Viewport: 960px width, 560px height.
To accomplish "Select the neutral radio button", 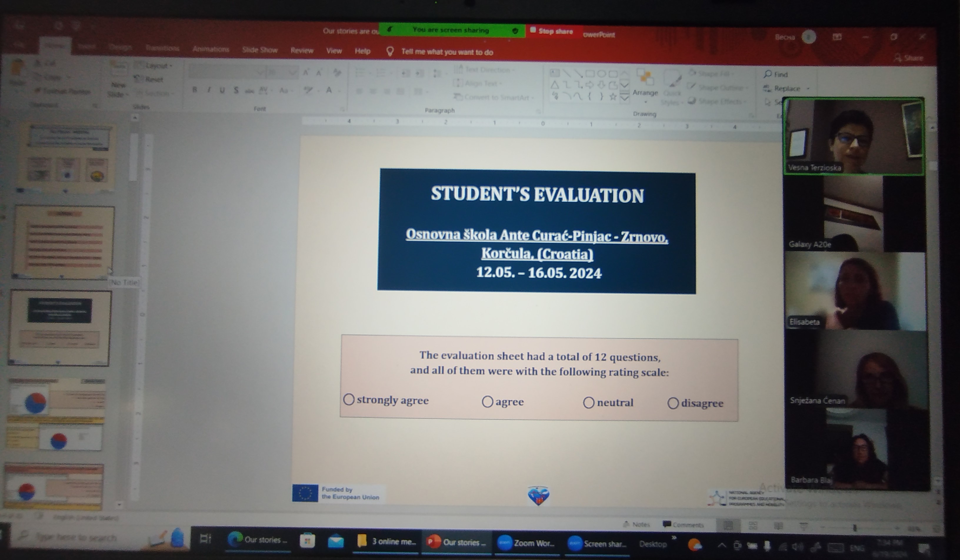I will coord(589,402).
